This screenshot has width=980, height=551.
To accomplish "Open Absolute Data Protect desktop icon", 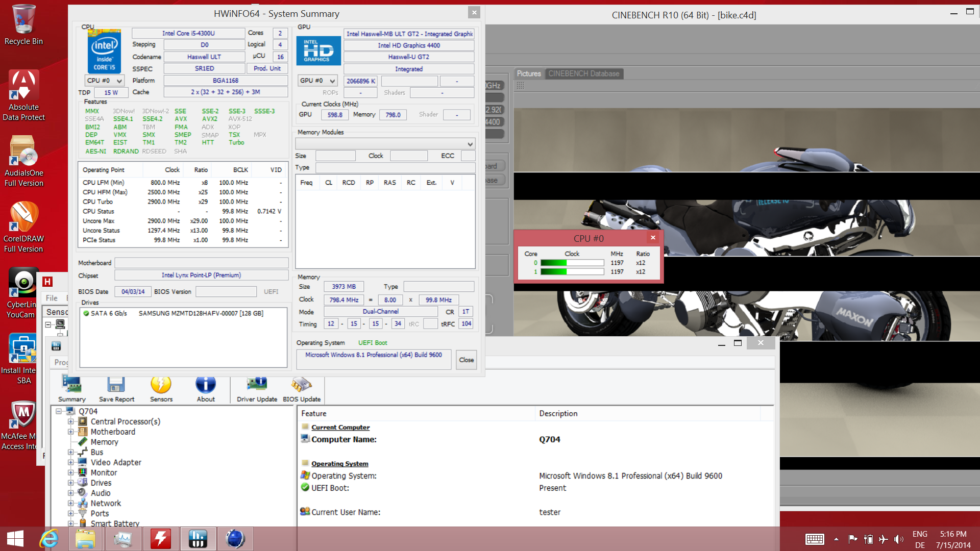I will [23, 95].
